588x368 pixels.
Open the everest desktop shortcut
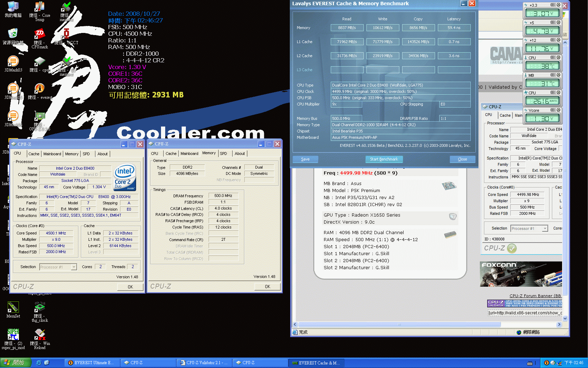coord(40,91)
